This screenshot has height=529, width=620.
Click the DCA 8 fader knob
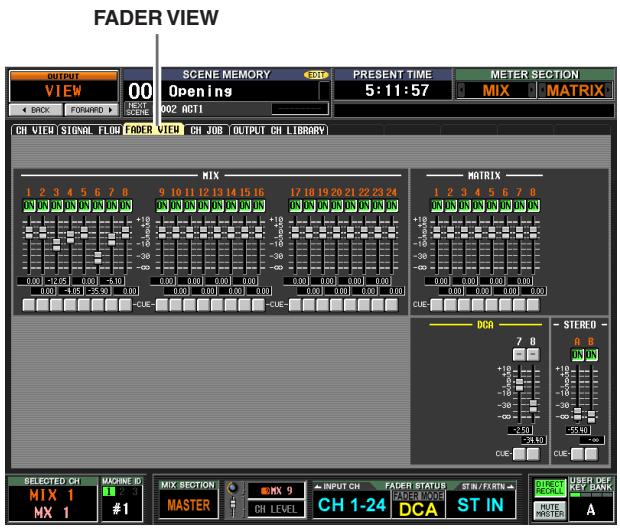[533, 406]
